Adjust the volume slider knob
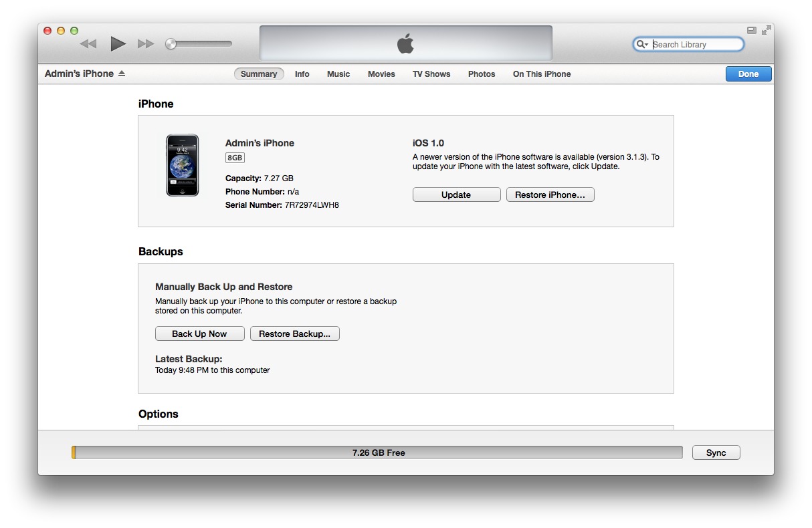Screen dimensions: 812x528 [171, 44]
